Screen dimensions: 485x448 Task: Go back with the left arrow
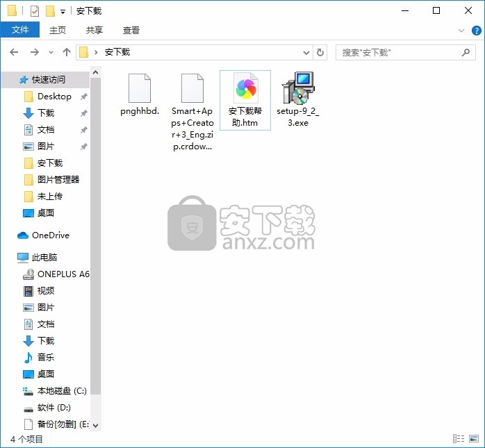[14, 52]
